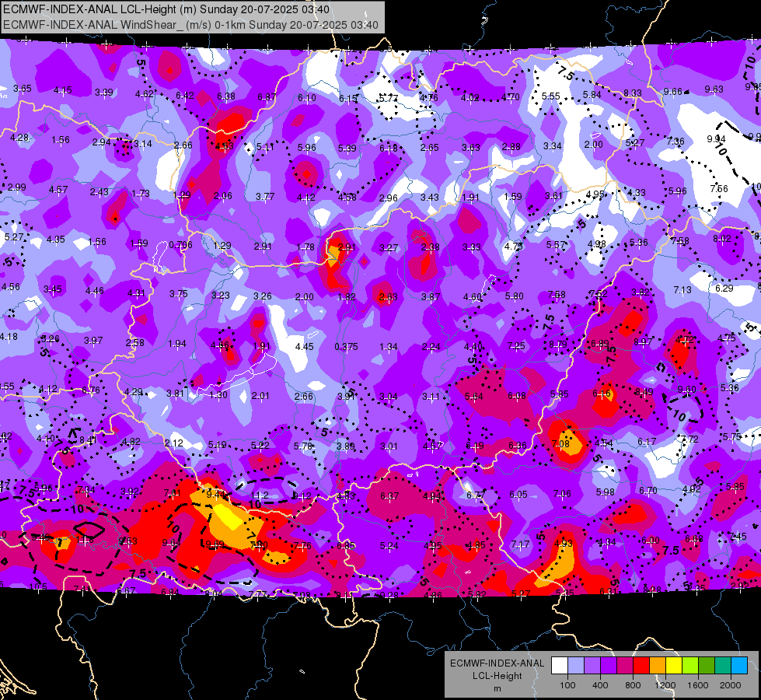Click the wind shear value 6.17

[x=647, y=442]
